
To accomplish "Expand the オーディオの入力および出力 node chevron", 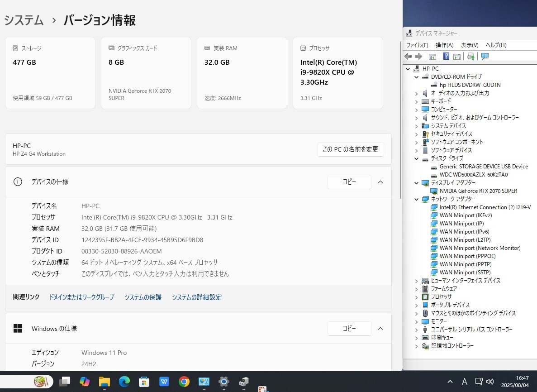I will (417, 94).
